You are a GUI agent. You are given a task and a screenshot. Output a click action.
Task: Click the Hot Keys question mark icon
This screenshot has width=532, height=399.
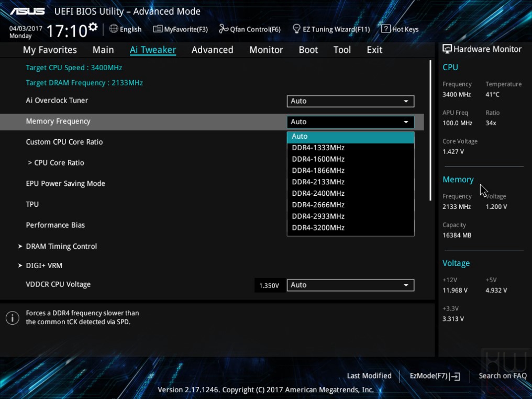pyautogui.click(x=385, y=29)
